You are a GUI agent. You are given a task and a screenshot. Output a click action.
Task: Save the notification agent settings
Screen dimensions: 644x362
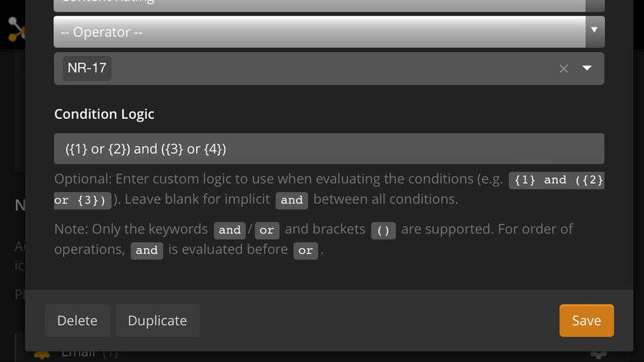tap(586, 320)
